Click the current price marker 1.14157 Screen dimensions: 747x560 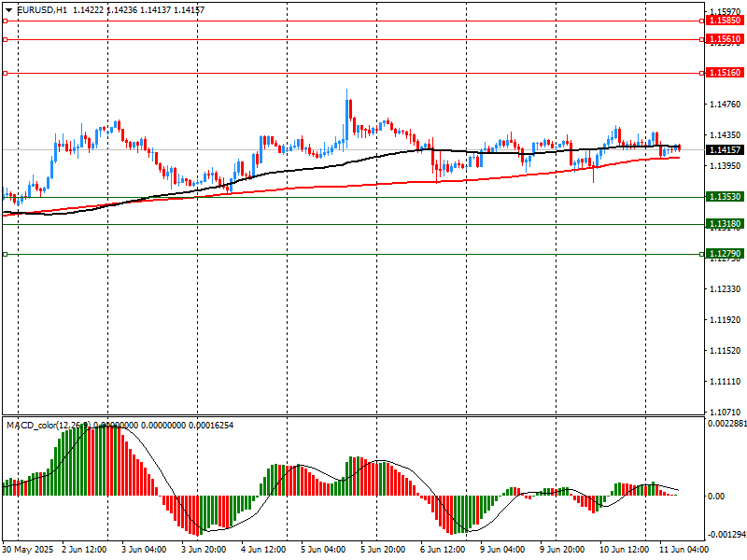tap(725, 149)
